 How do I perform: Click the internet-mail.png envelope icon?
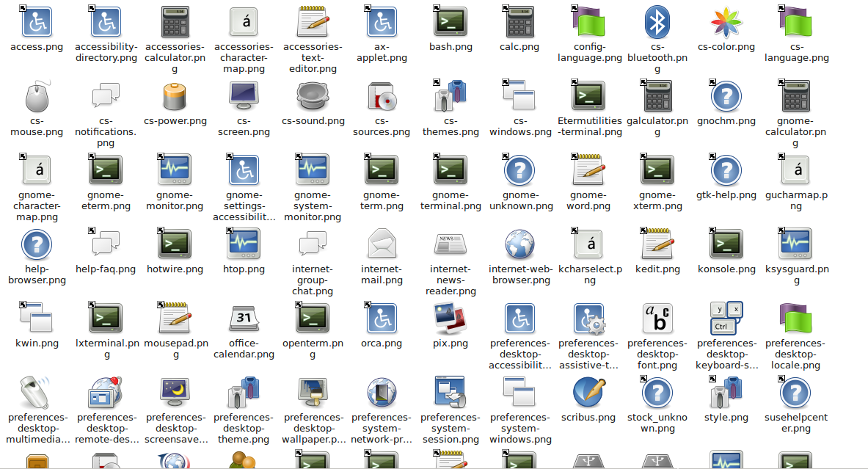coord(381,244)
